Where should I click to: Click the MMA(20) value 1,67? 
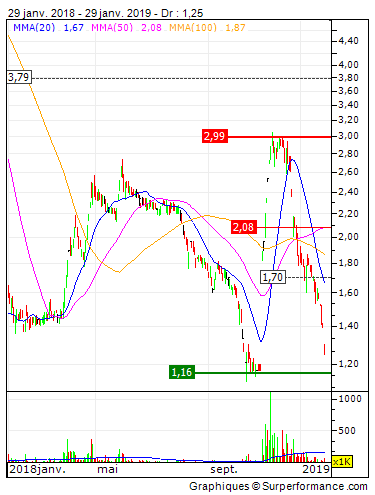pos(73,28)
